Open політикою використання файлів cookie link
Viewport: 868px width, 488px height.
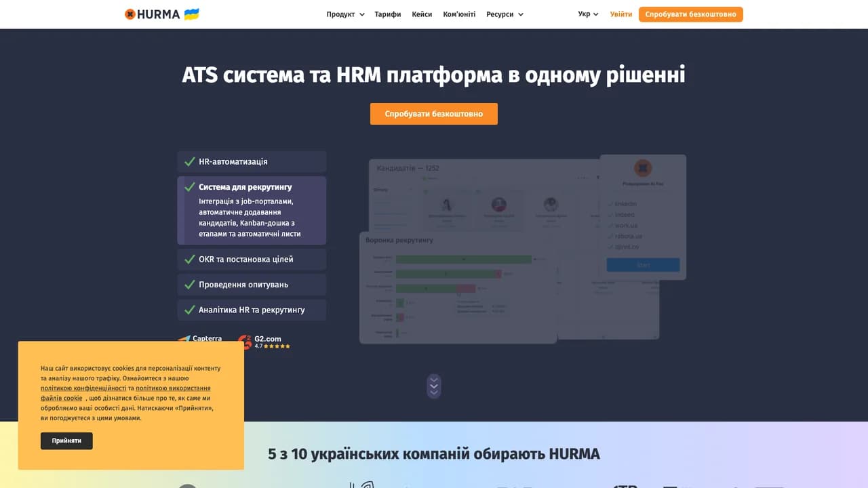tap(125, 393)
